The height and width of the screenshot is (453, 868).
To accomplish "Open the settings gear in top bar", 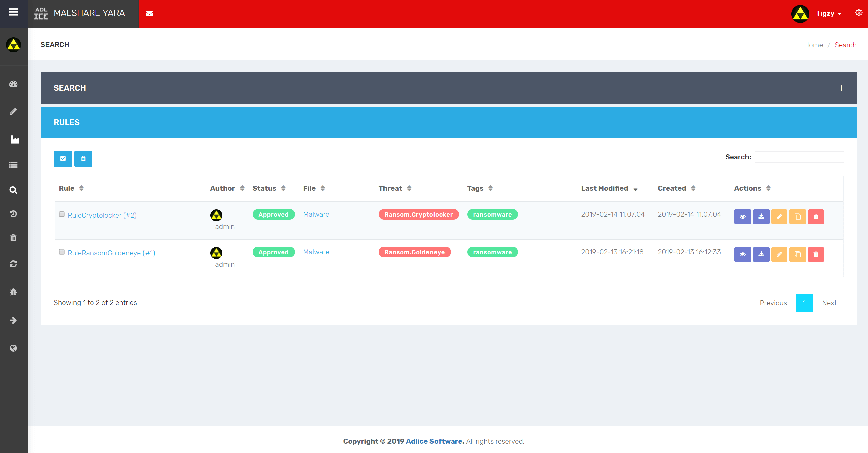I will [859, 13].
